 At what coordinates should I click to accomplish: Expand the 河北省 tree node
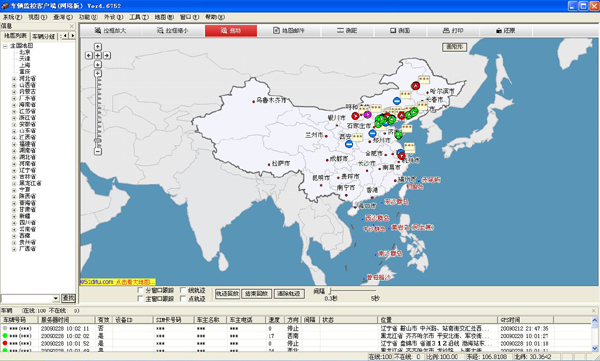coord(14,78)
